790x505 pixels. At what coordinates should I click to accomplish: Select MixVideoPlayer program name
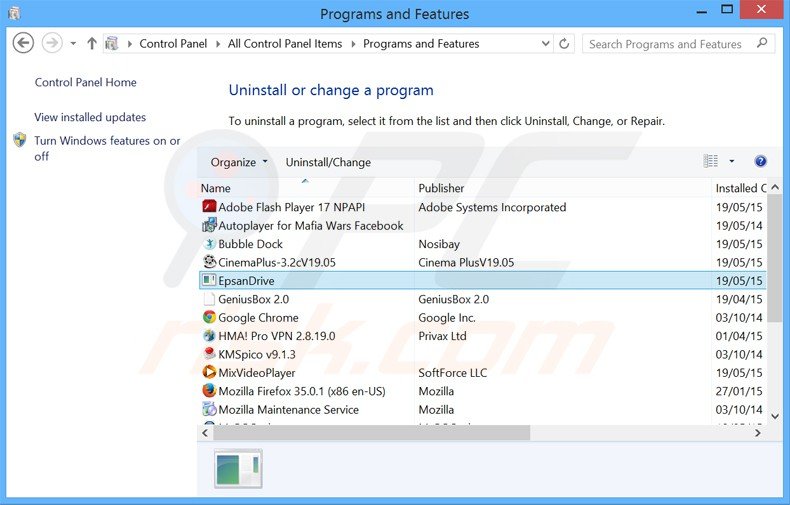(256, 373)
